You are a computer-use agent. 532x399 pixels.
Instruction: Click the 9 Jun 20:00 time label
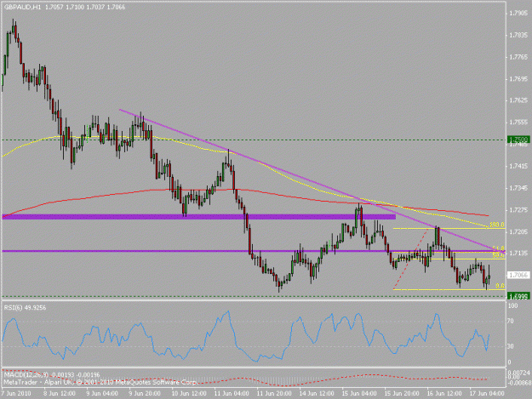(x=145, y=394)
